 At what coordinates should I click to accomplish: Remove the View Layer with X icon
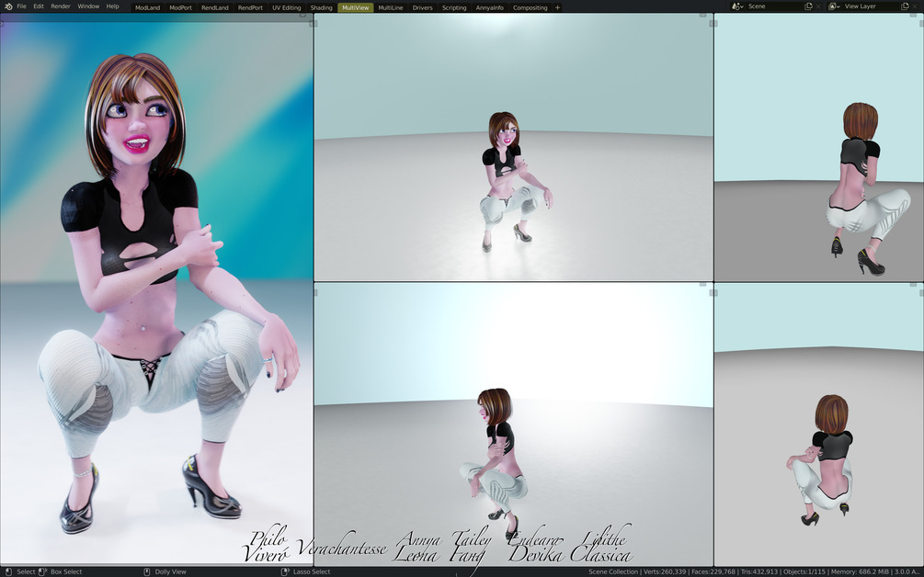tap(915, 6)
